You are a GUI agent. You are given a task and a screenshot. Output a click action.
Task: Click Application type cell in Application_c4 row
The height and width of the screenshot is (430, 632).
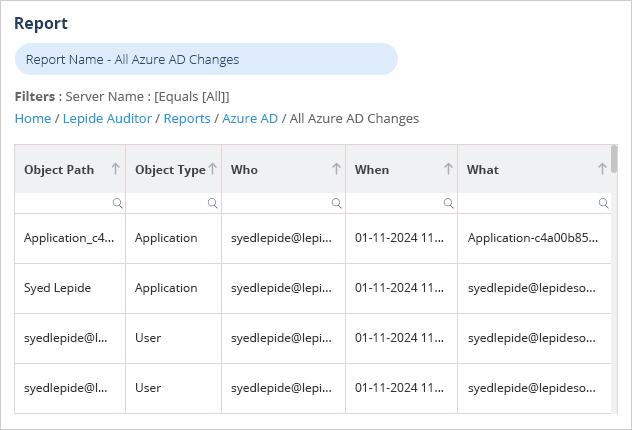173,239
